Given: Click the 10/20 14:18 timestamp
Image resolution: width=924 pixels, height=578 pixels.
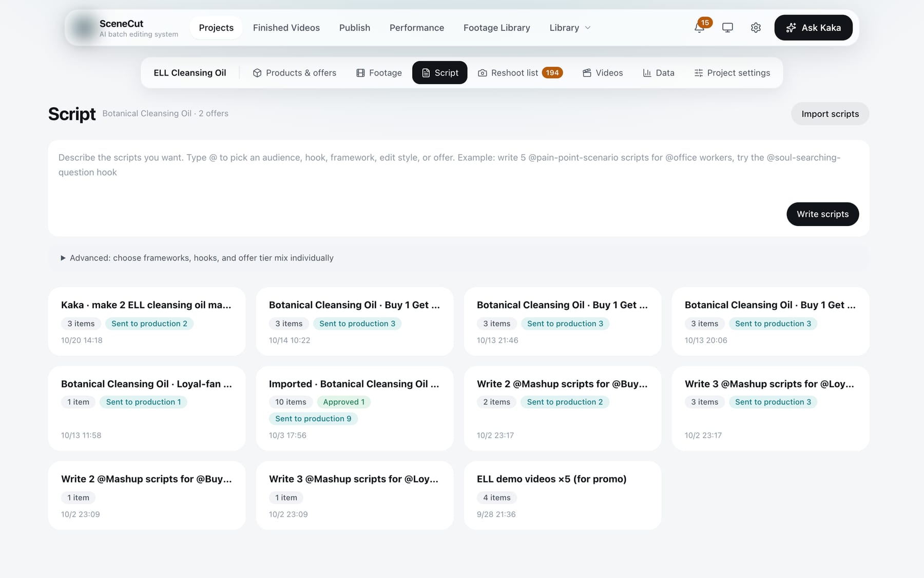Looking at the screenshot, I should (82, 341).
